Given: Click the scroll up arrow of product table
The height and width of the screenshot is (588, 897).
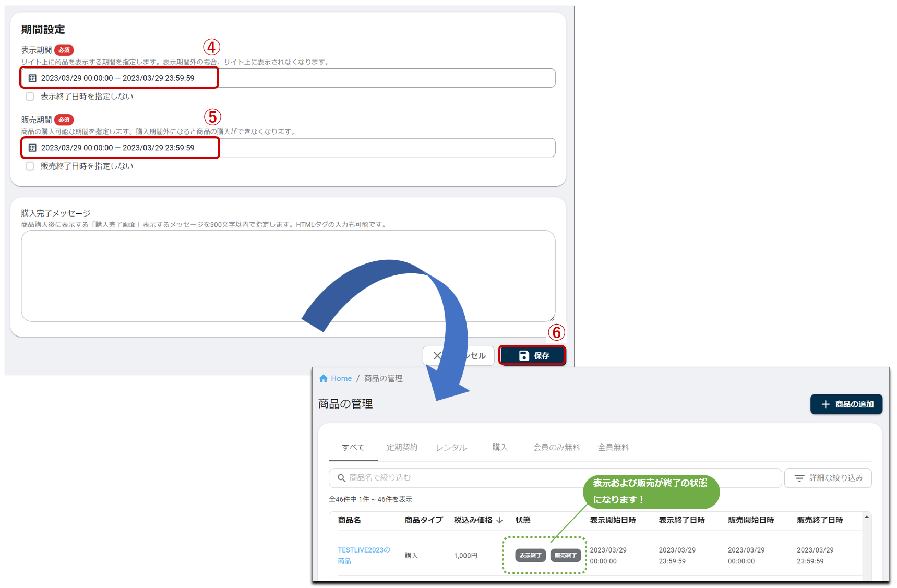Looking at the screenshot, I should [867, 517].
